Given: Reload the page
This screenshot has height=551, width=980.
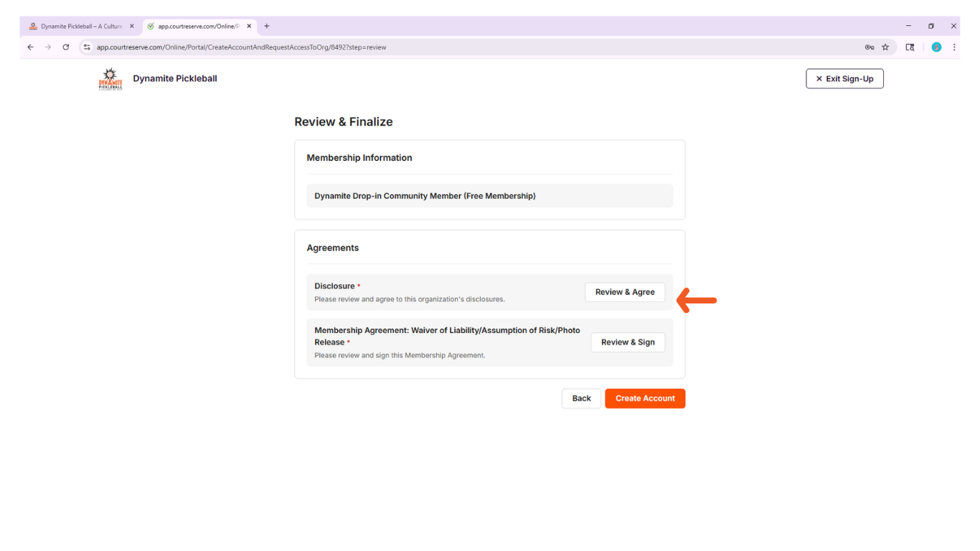Looking at the screenshot, I should pyautogui.click(x=66, y=47).
